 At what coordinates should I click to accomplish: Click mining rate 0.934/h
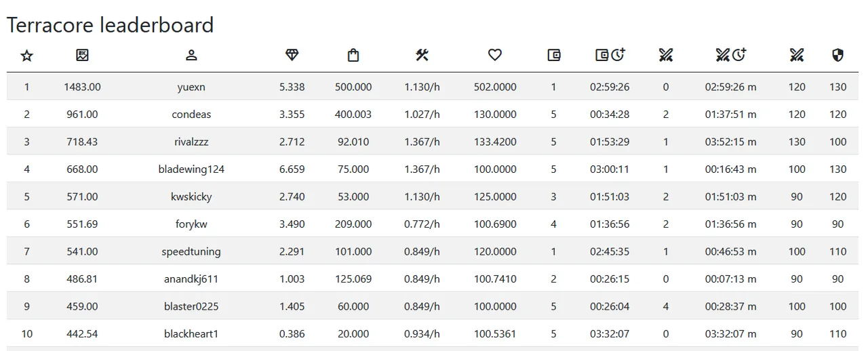tap(422, 334)
